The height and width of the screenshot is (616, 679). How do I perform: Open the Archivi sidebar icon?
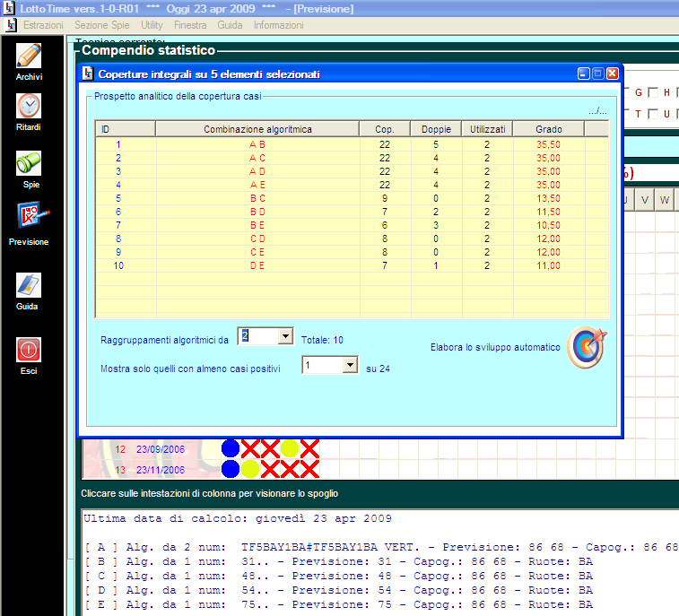coord(29,56)
